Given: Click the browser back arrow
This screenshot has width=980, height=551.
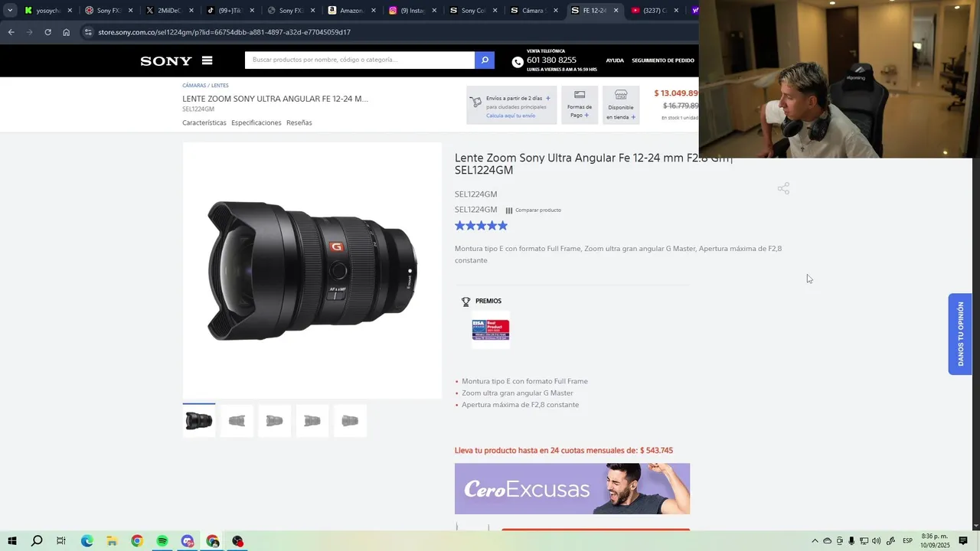Looking at the screenshot, I should pos(11,32).
